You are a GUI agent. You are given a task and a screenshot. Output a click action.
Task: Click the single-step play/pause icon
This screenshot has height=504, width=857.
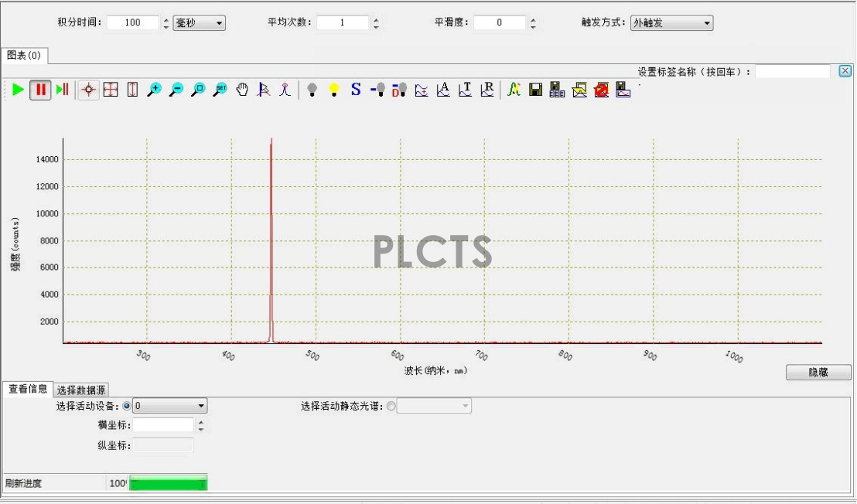(x=63, y=90)
